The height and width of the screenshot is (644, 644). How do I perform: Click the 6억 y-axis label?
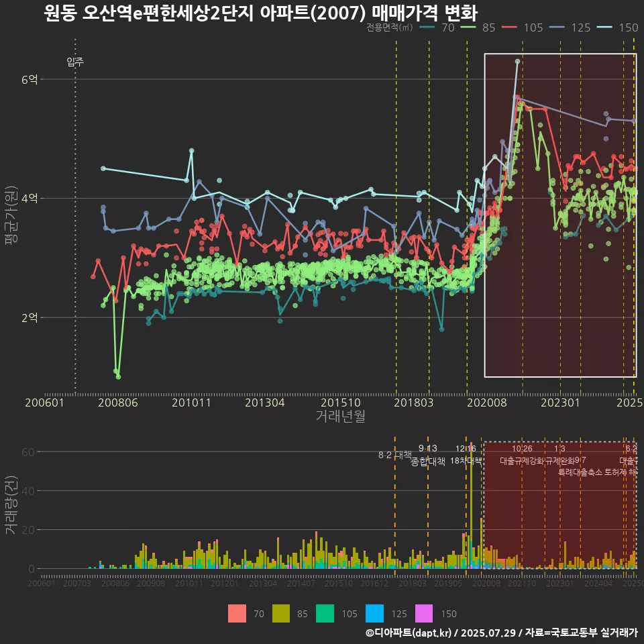(30, 80)
